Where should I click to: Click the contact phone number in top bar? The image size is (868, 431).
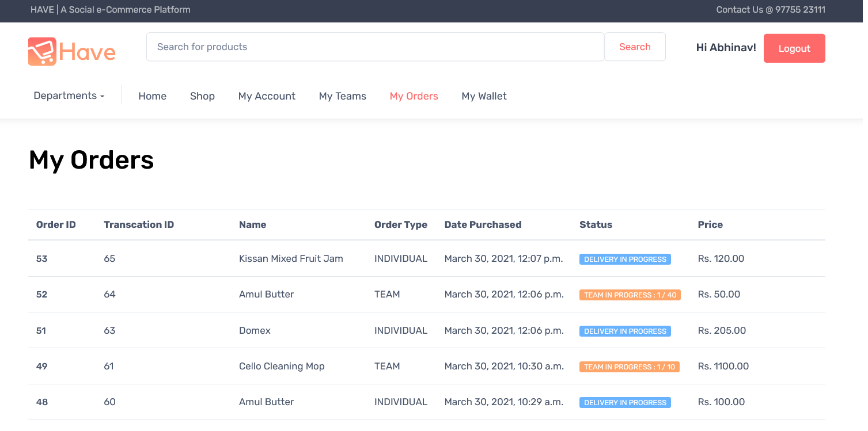[x=800, y=10]
